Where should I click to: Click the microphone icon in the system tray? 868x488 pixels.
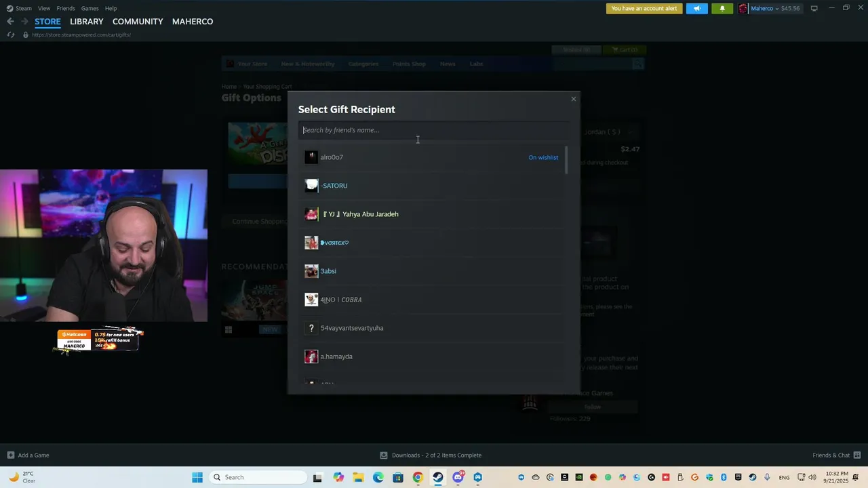pos(768,477)
